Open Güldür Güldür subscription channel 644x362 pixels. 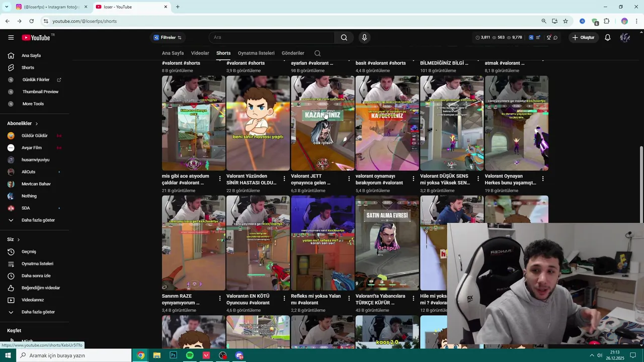[34, 136]
